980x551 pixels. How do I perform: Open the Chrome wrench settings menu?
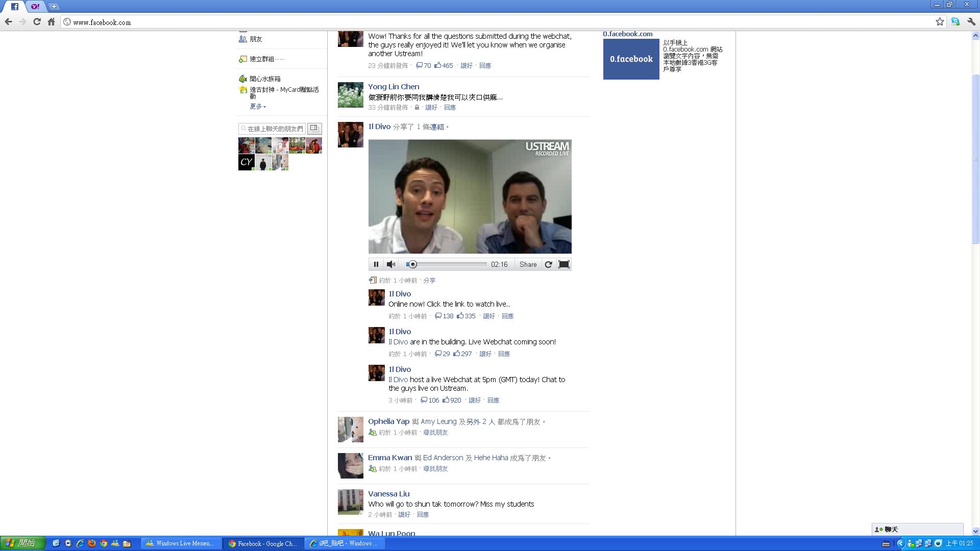pyautogui.click(x=971, y=22)
